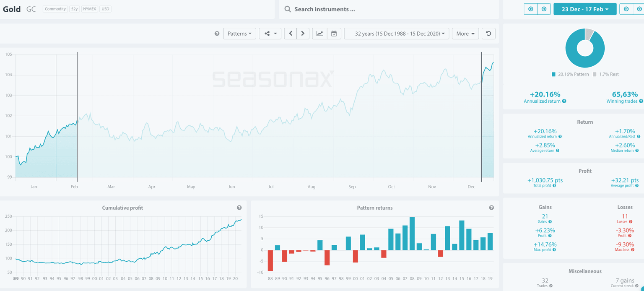The image size is (644, 291).
Task: Open the Patterns dropdown
Action: pos(239,34)
